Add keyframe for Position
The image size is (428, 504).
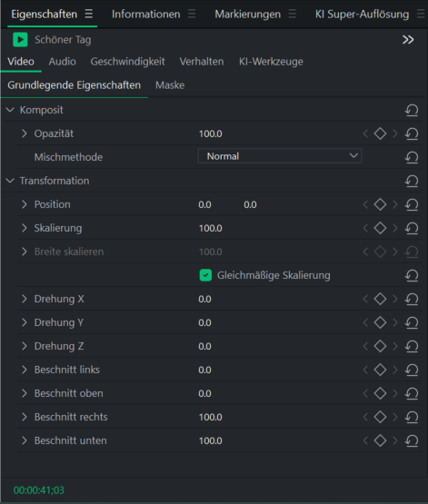(x=380, y=204)
